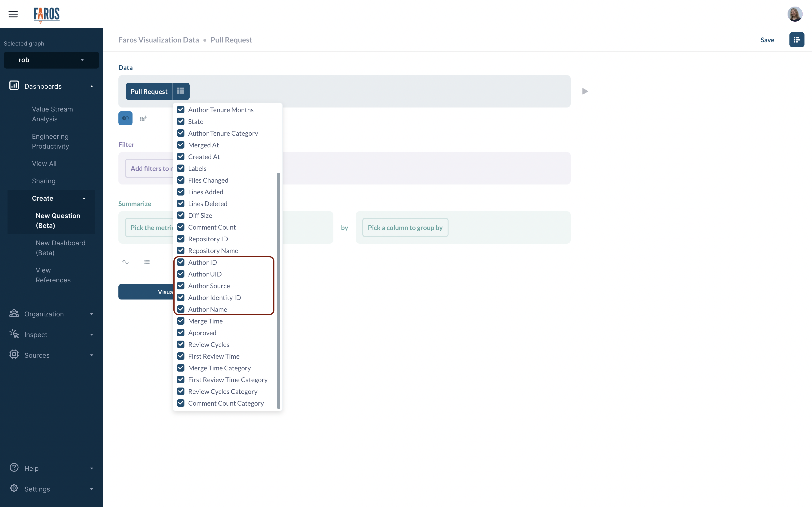Click the sort arrows icon

tap(125, 262)
